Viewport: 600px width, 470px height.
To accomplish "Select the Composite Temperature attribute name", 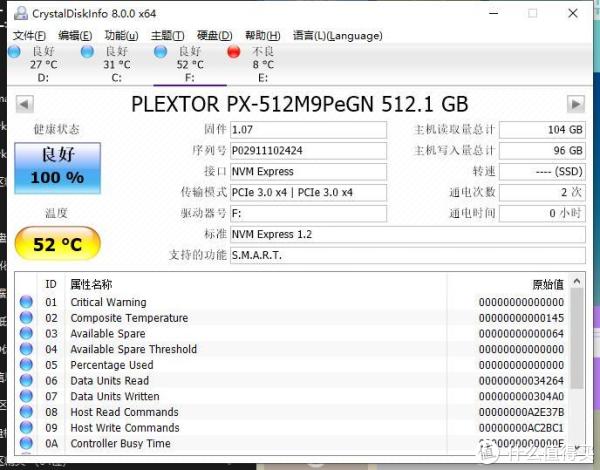I will 129,318.
